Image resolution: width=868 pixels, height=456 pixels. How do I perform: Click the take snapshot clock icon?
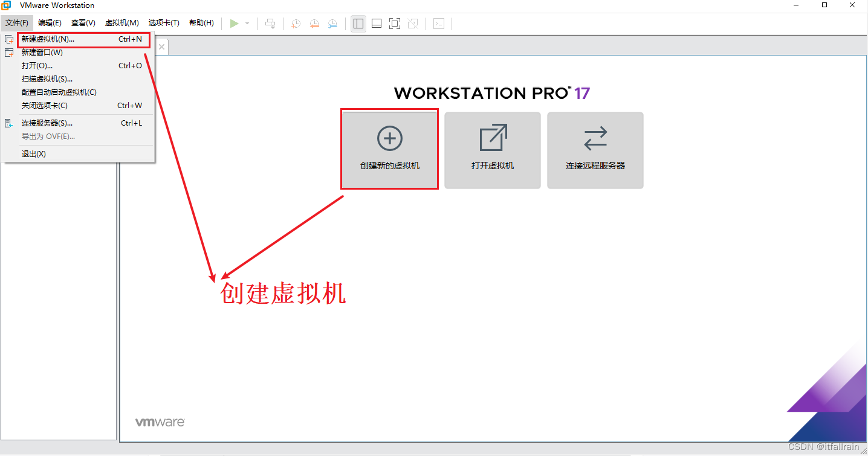click(296, 24)
